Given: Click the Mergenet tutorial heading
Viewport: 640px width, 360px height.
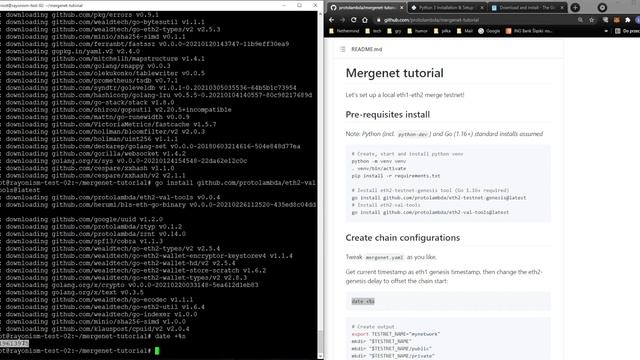Looking at the screenshot, I should click(394, 73).
